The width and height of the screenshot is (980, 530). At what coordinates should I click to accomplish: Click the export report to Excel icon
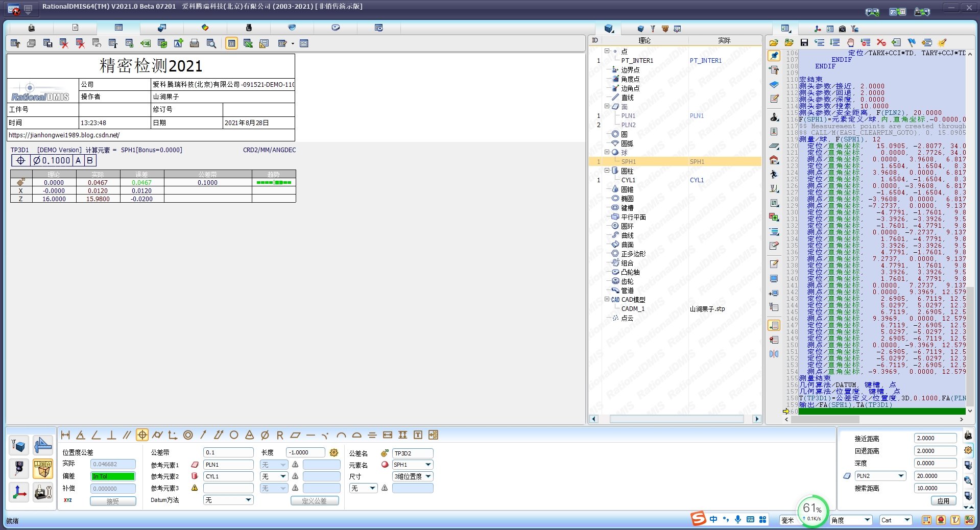146,43
